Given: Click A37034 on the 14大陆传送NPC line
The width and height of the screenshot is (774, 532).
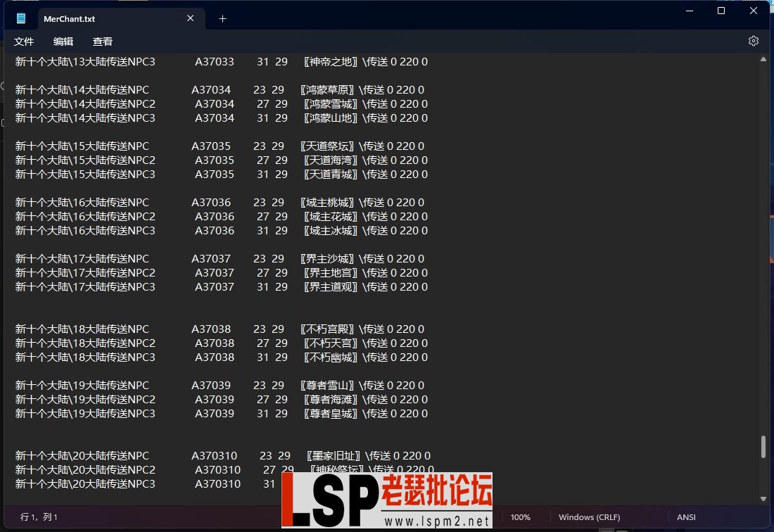Looking at the screenshot, I should [x=211, y=90].
